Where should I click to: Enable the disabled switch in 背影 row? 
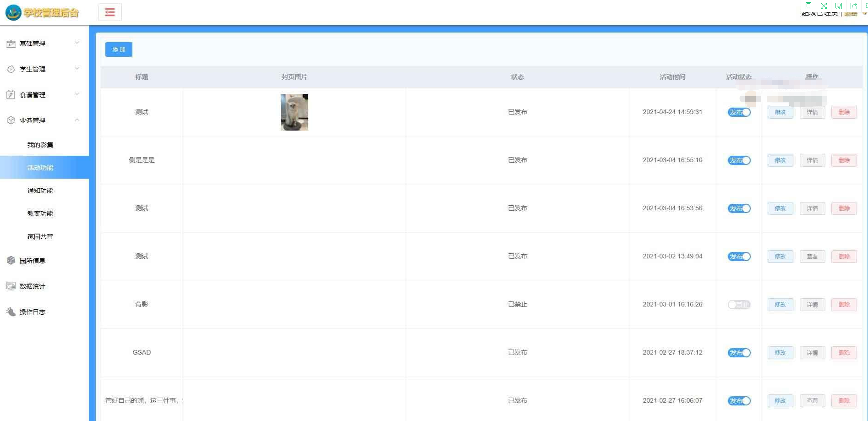point(739,305)
